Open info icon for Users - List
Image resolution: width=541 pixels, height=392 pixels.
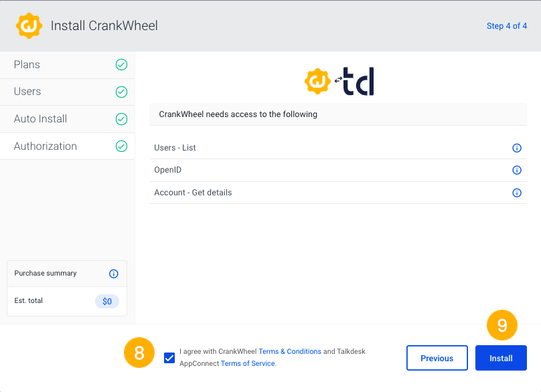(516, 148)
